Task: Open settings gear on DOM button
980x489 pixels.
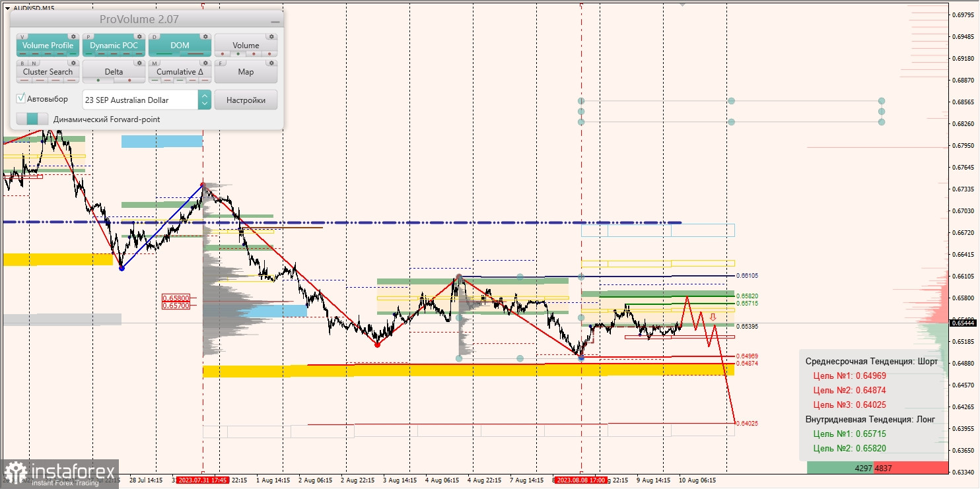Action: click(205, 36)
